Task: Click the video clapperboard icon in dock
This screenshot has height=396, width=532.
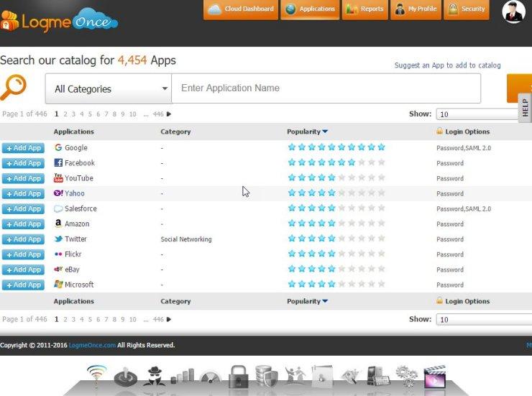Action: [x=435, y=376]
